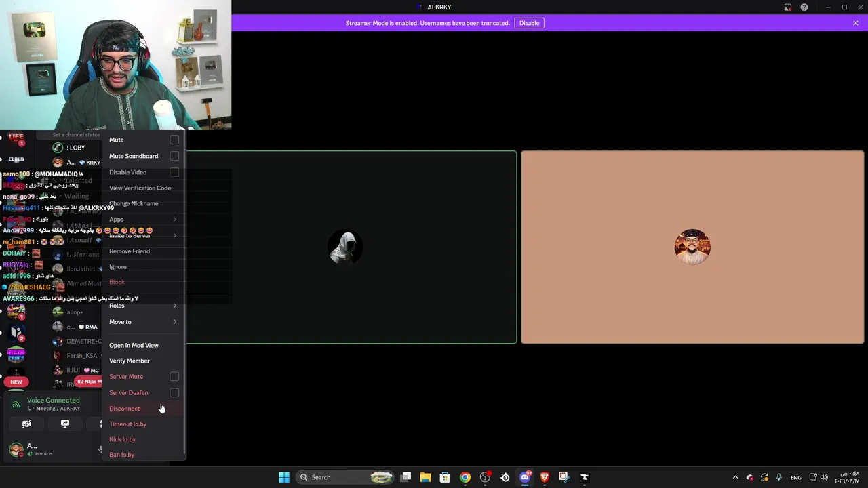
Task: Disconnect the user from voice
Action: [x=143, y=409]
